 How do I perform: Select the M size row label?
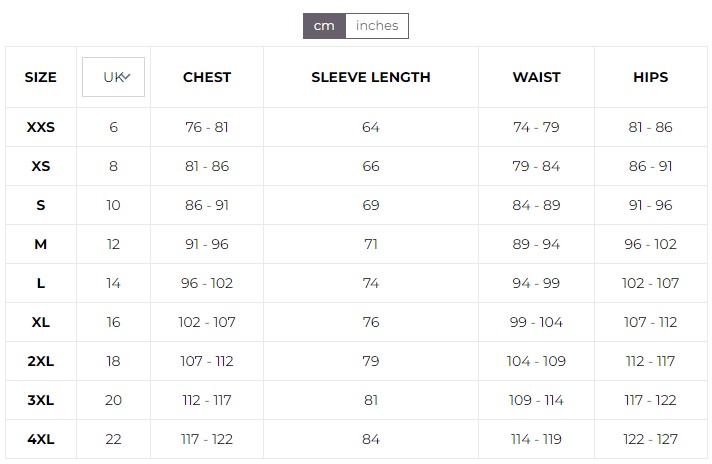41,244
